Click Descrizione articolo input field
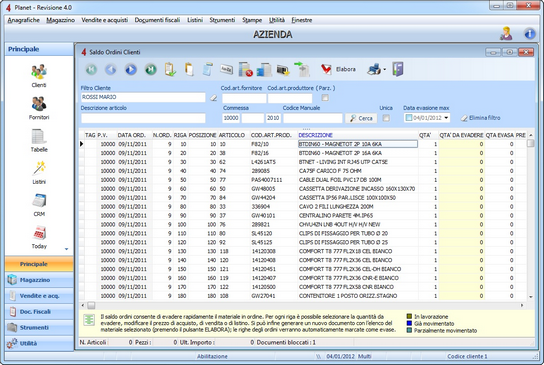 click(143, 118)
